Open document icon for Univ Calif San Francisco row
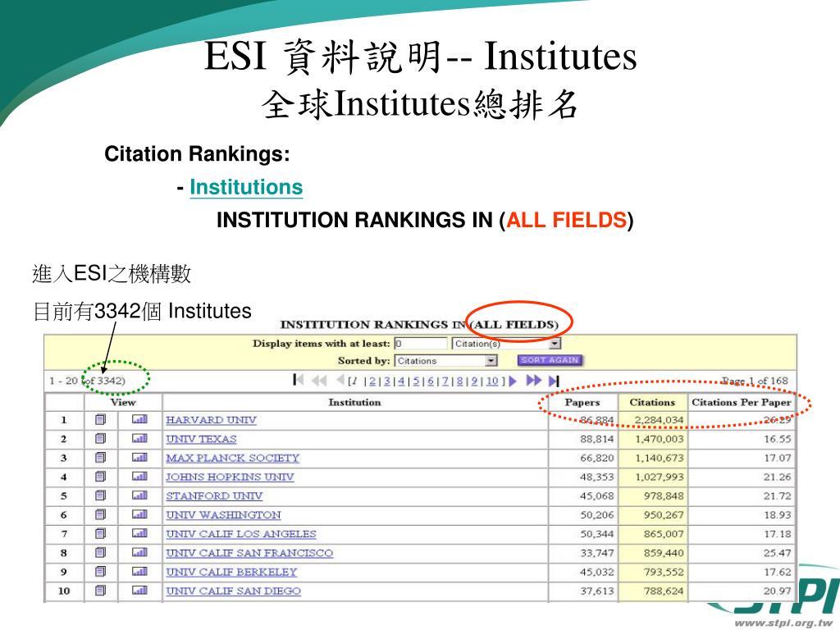 tap(100, 552)
